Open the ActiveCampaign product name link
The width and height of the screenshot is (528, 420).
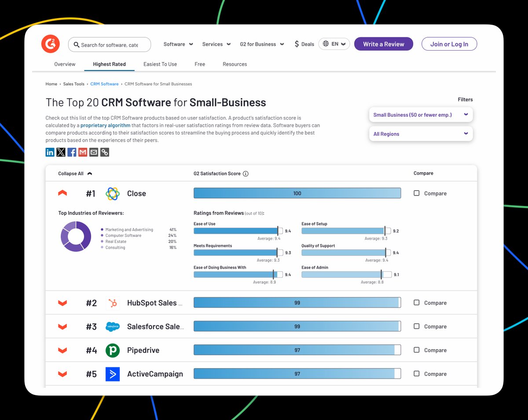[x=155, y=374]
